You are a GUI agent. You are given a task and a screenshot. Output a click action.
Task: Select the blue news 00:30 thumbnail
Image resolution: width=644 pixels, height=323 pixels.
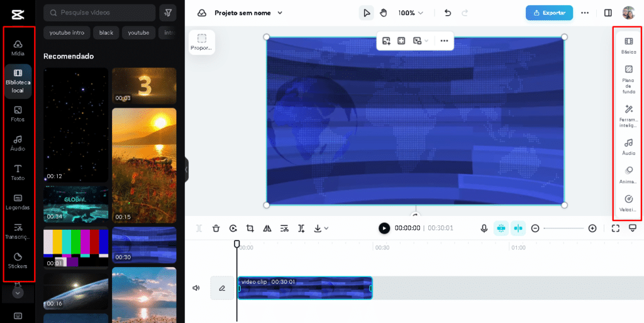tap(144, 245)
